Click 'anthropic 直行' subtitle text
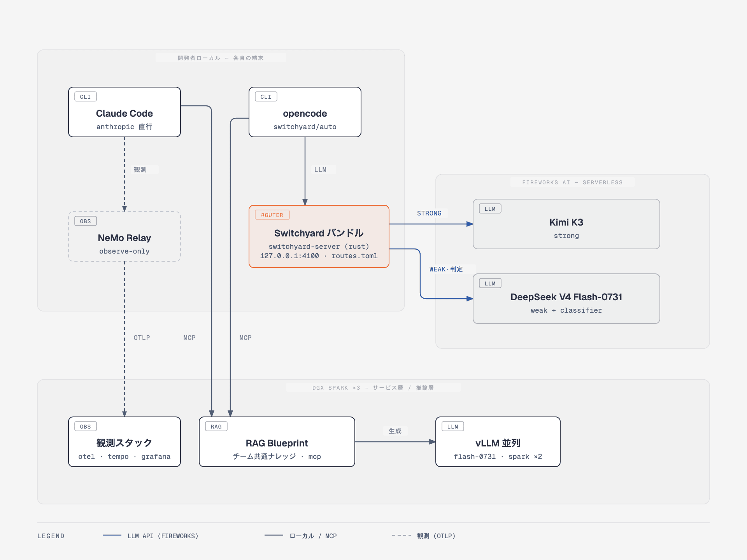Image resolution: width=747 pixels, height=560 pixels. (x=124, y=127)
